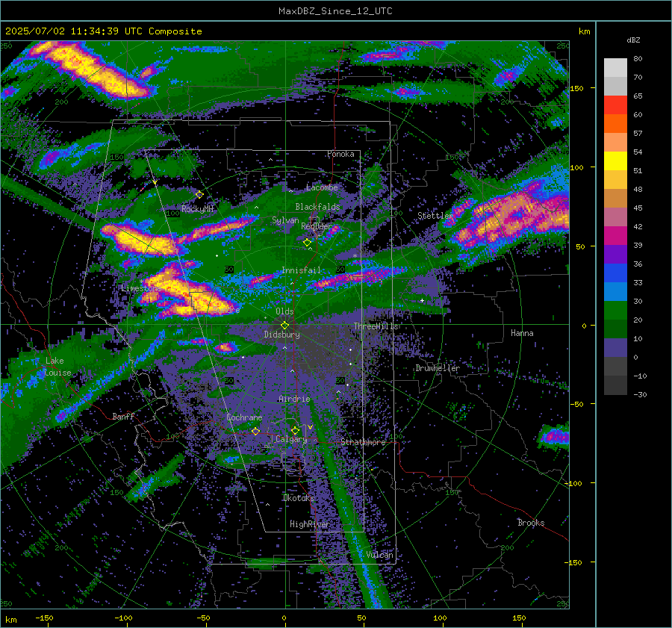Click the orange 57-60 dBZ legend swatch
This screenshot has width=672, height=628.
pos(615,124)
